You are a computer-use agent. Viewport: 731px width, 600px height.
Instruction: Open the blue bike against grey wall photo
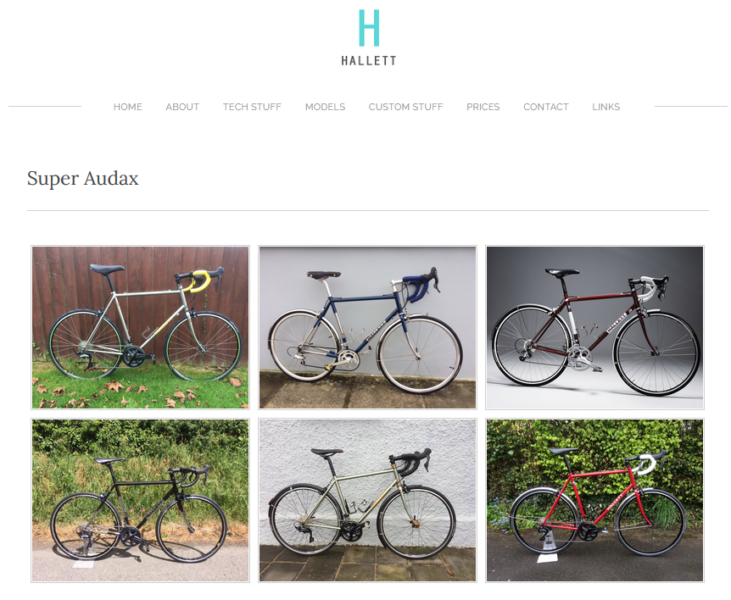click(x=368, y=328)
